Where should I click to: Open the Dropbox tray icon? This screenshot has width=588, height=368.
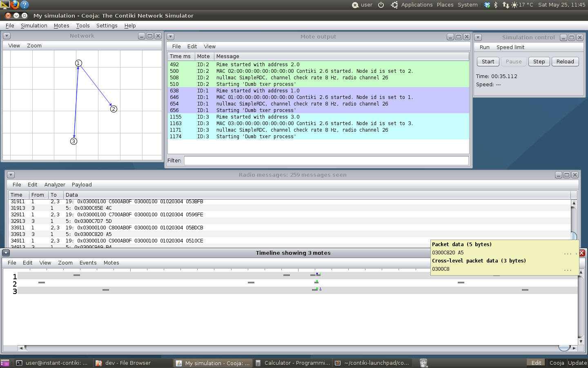(487, 5)
